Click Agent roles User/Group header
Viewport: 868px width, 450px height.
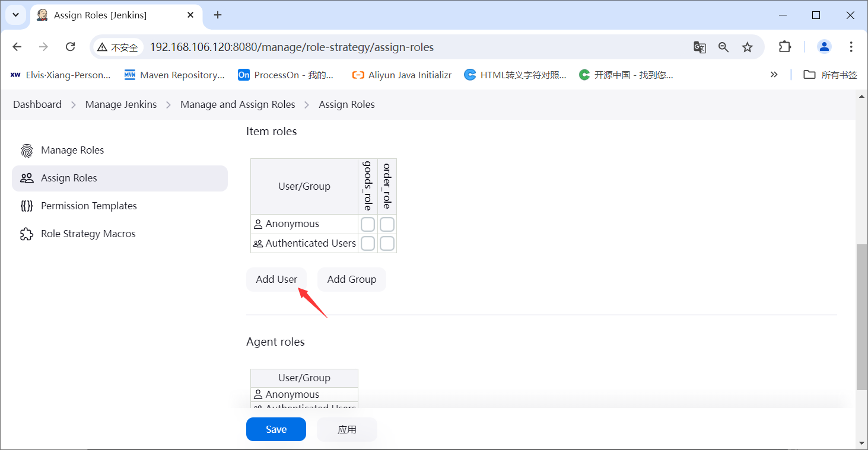(304, 378)
